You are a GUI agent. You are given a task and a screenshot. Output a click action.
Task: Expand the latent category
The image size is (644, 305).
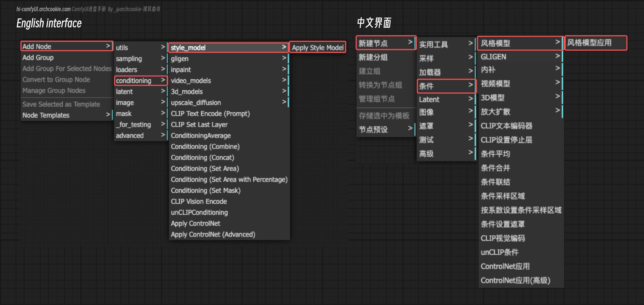tap(141, 91)
